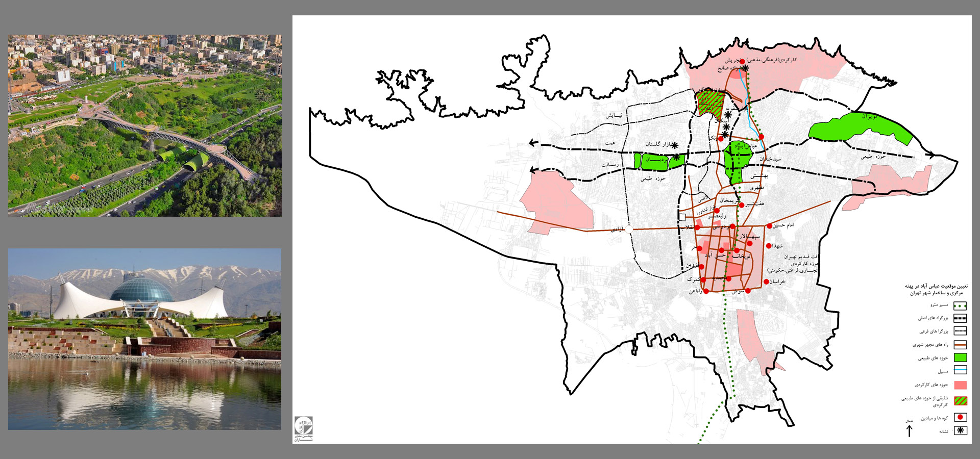
Task: Click the right arrowhead at the east highway end
Action: (x=930, y=155)
